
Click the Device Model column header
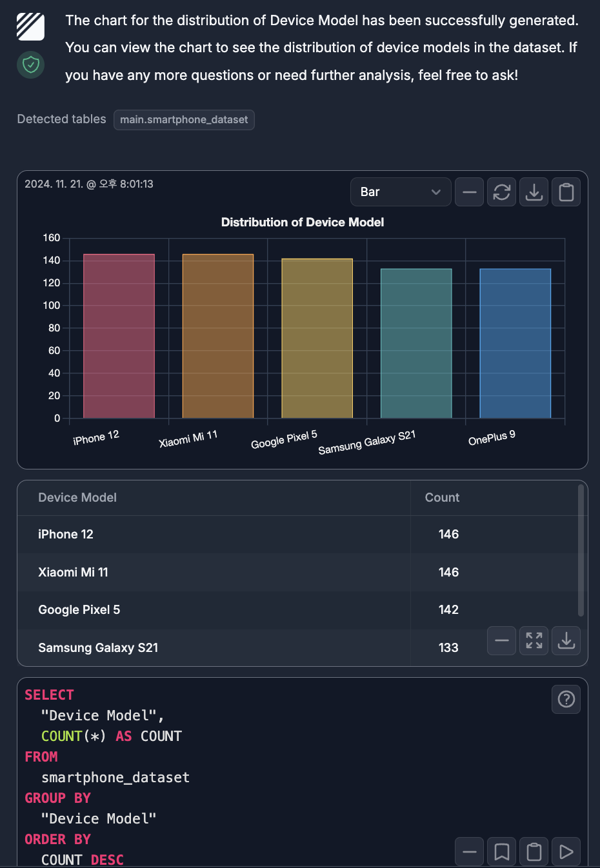[x=77, y=498]
